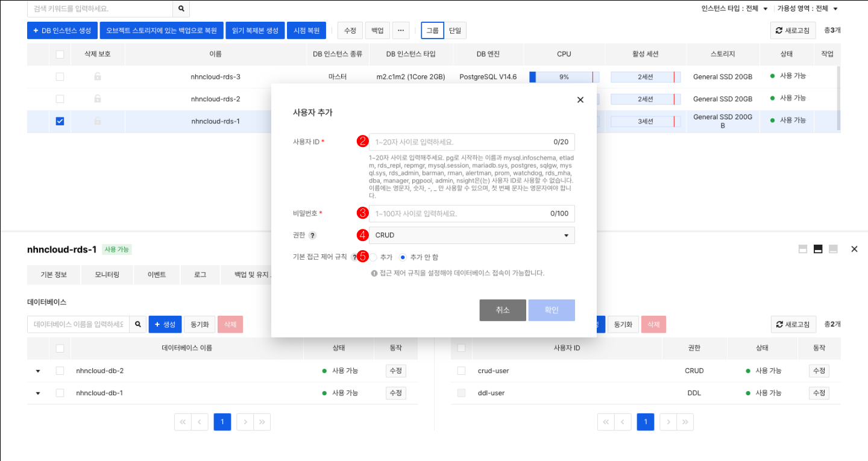Go to previous page in database pagination
This screenshot has height=461, width=868.
200,422
